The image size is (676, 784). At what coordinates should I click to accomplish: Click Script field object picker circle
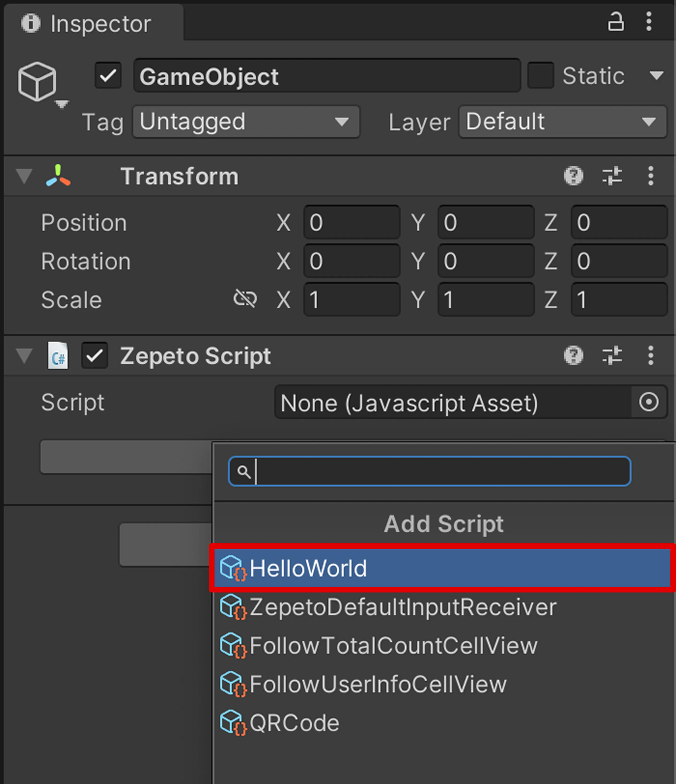pyautogui.click(x=649, y=402)
